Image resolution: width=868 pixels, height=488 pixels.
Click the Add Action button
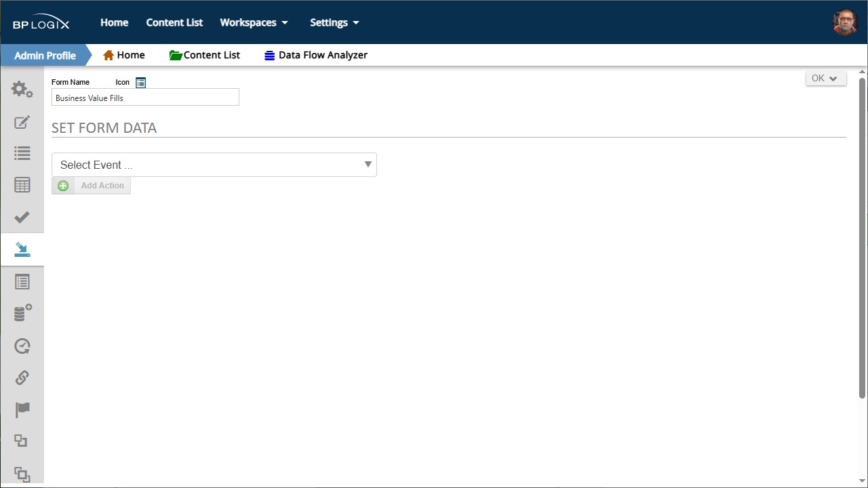pos(91,186)
